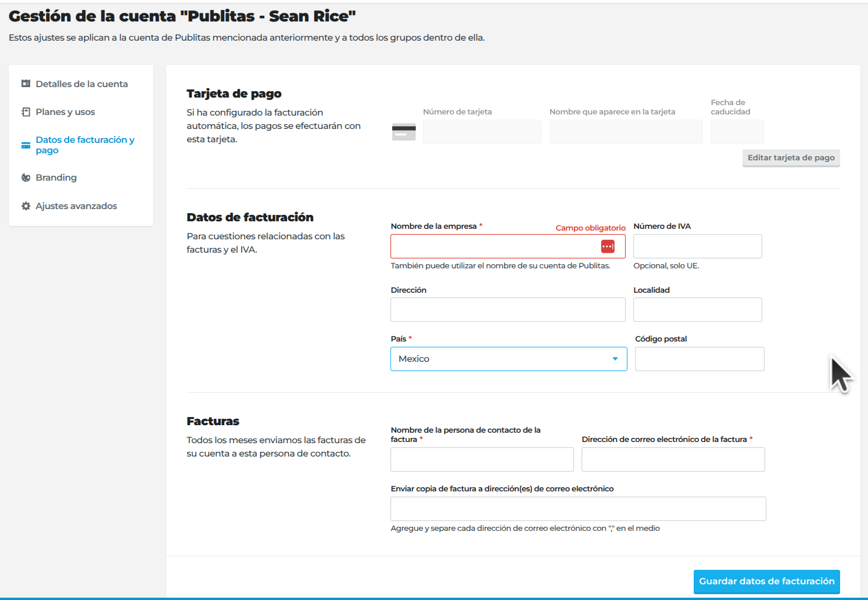Open Ajustes avanzados
Screen dimensions: 868x600
(76, 206)
